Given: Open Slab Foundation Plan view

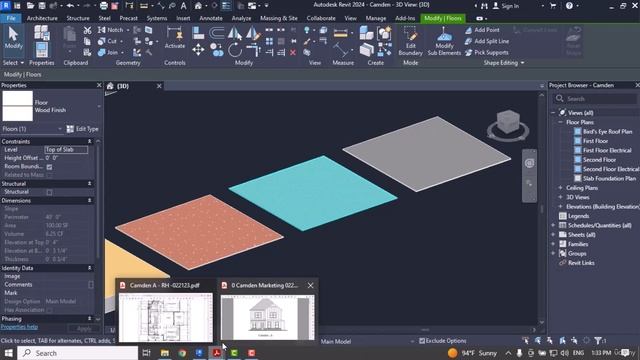Looking at the screenshot, I should [609, 178].
